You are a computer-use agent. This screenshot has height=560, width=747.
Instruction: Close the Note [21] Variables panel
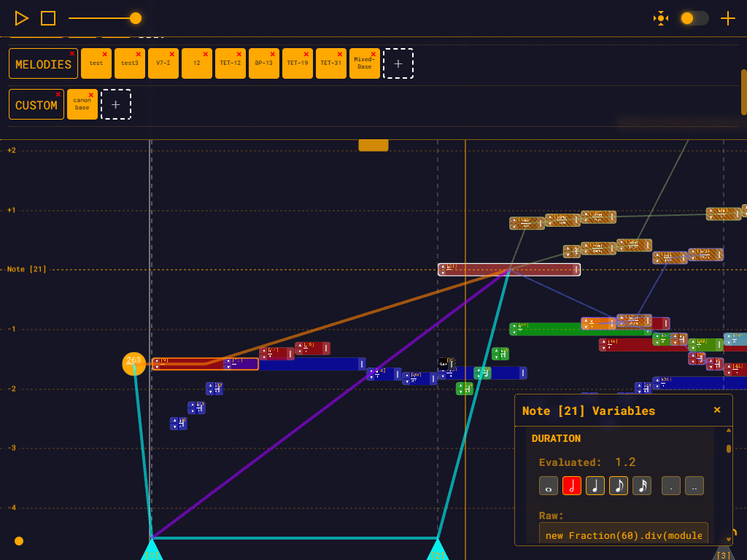tap(717, 410)
